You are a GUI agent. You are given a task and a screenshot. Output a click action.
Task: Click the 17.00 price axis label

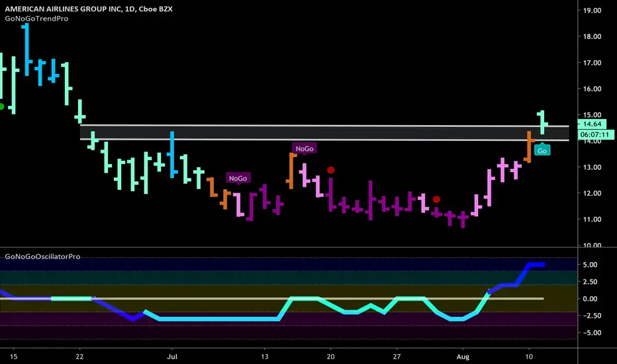(x=592, y=63)
